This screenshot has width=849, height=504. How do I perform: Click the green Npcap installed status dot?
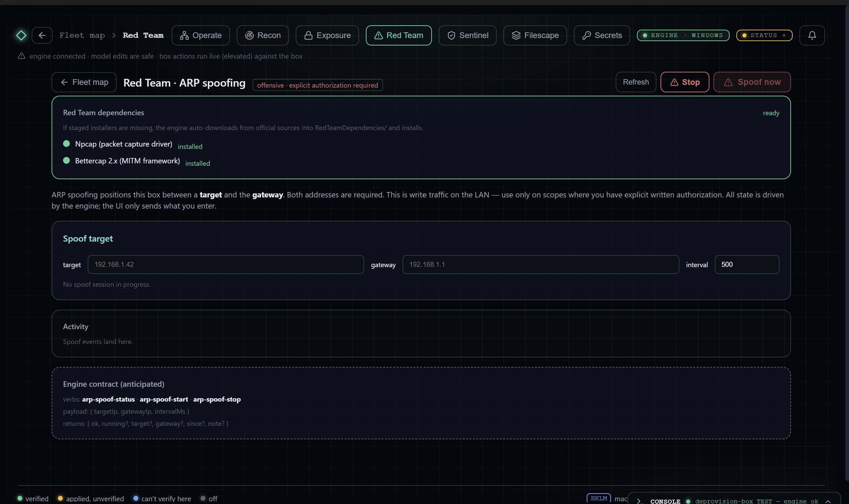coord(67,144)
